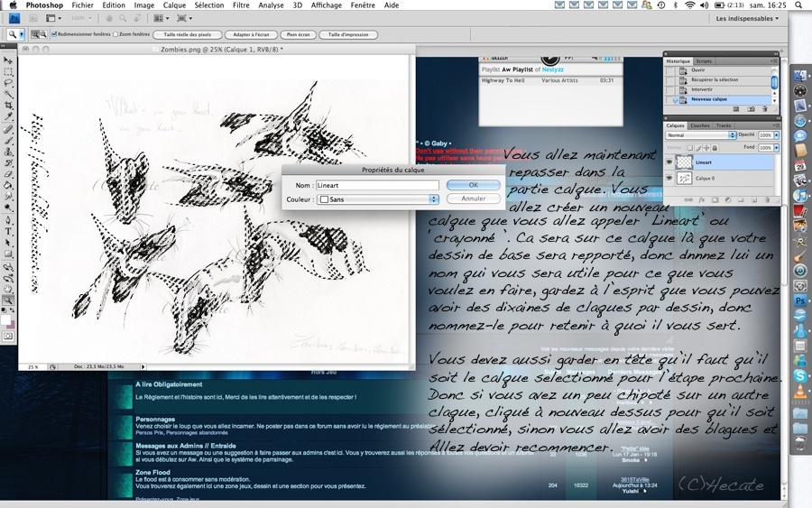The height and width of the screenshot is (508, 812).
Task: Open the arrange documents dropdown
Action: click(x=161, y=18)
